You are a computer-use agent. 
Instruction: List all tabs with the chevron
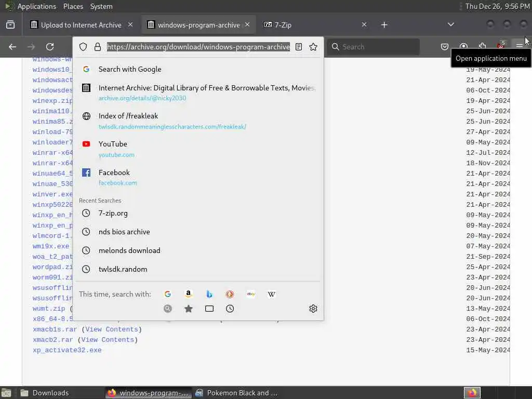(450, 24)
